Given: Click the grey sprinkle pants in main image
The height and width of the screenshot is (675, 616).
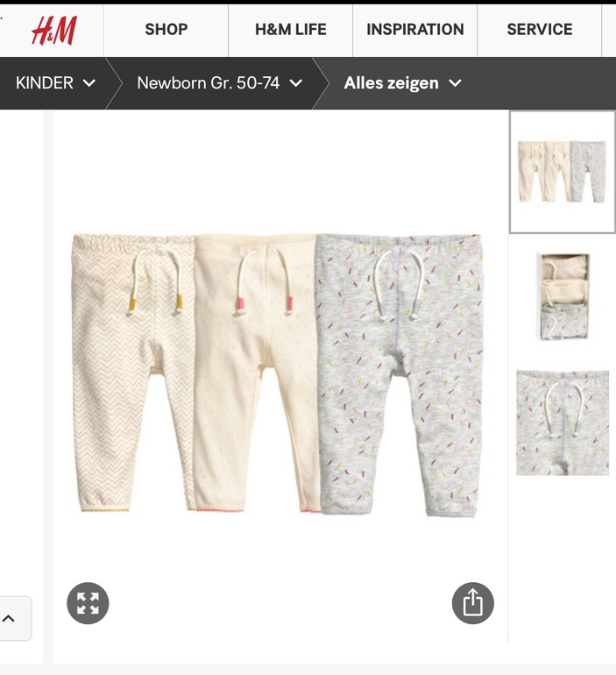Looking at the screenshot, I should (400, 374).
